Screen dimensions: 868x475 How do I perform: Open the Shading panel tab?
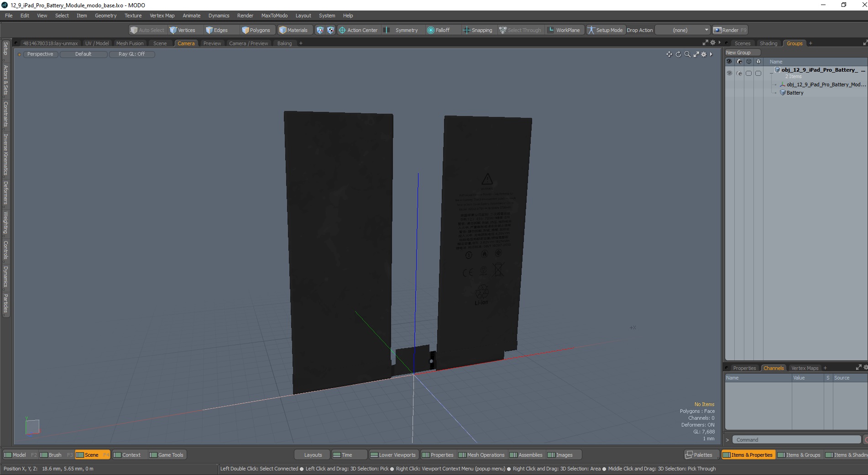768,43
